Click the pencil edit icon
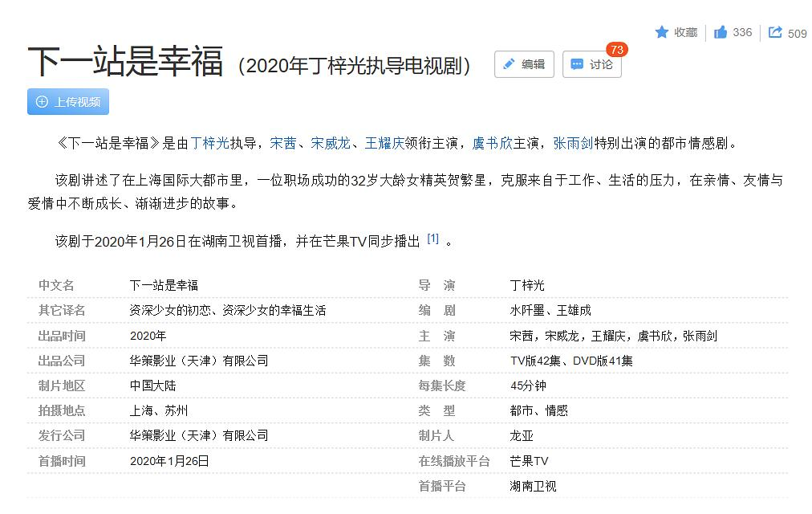 [509, 64]
